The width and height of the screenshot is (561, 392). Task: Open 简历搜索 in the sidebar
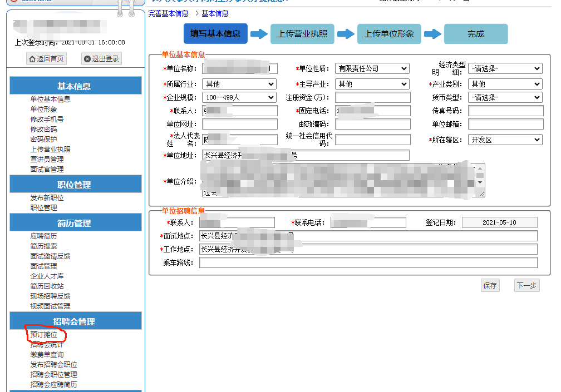click(x=43, y=246)
